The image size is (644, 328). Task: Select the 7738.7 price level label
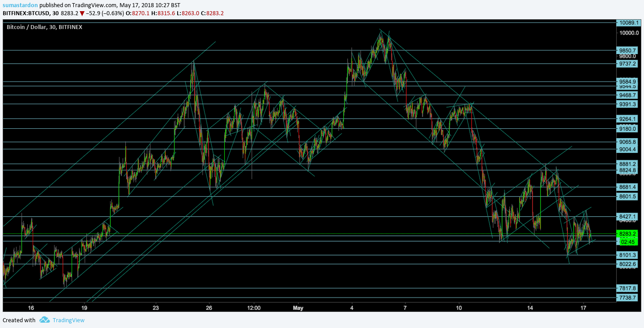click(627, 297)
